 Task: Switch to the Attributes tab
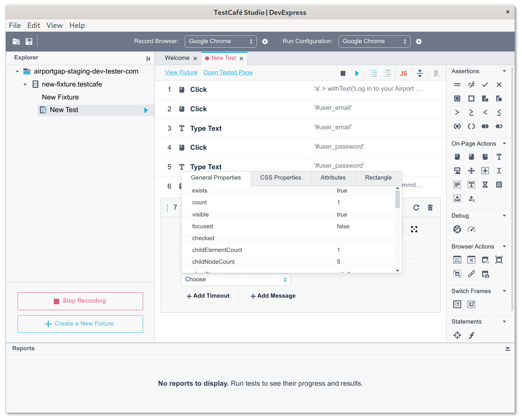point(333,178)
